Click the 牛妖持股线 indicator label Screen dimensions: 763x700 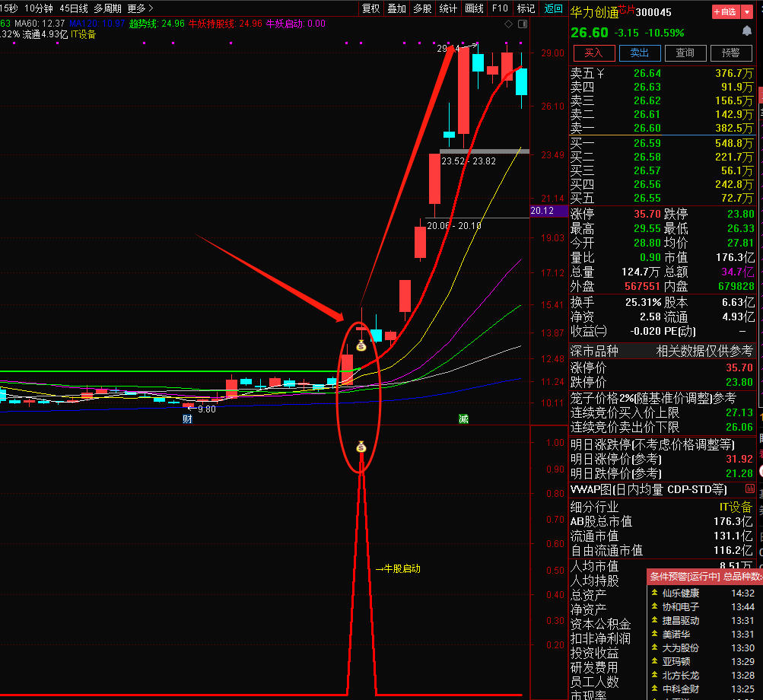click(225, 24)
